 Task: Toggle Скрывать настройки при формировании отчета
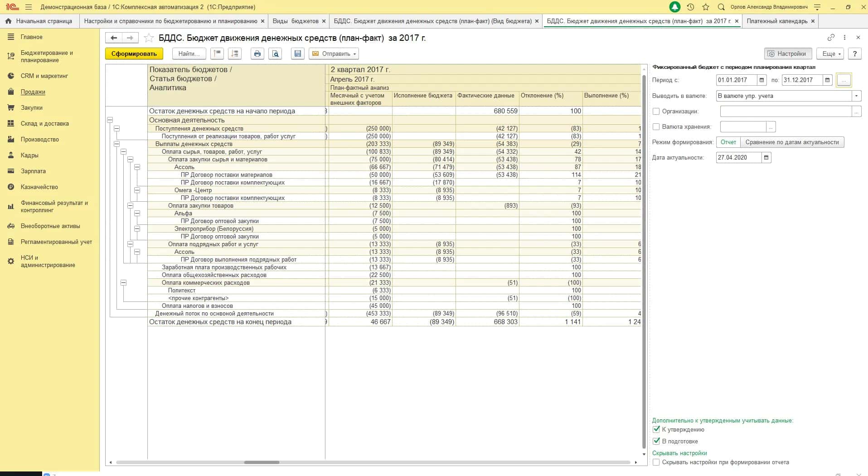point(656,462)
